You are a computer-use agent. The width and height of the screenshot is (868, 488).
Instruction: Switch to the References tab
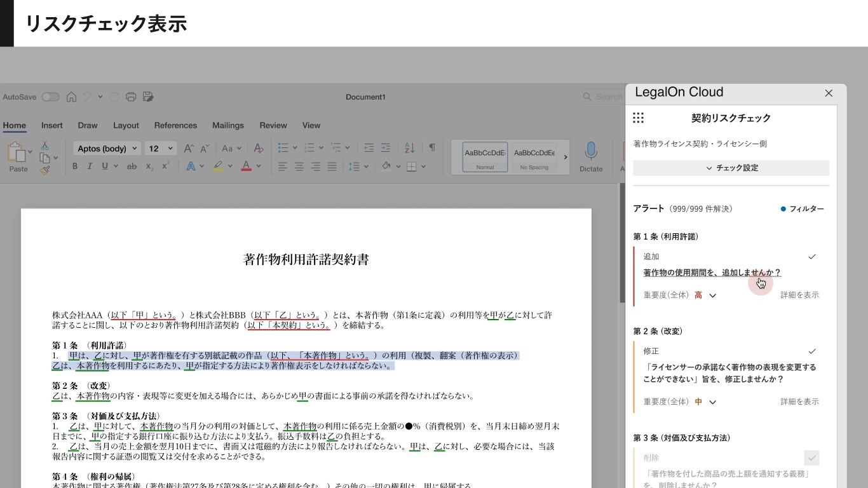[x=175, y=125]
